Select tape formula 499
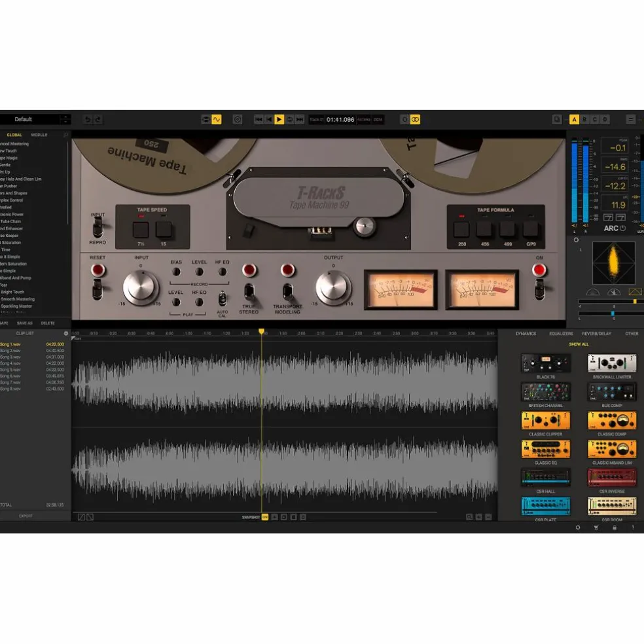Image resolution: width=644 pixels, height=644 pixels. coord(508,230)
